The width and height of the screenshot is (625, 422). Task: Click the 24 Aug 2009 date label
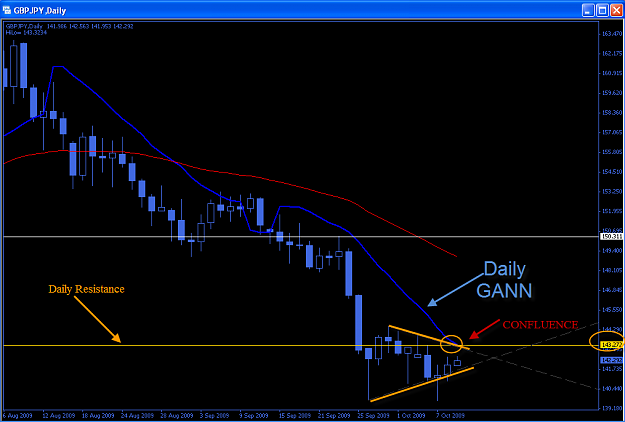[x=137, y=414]
